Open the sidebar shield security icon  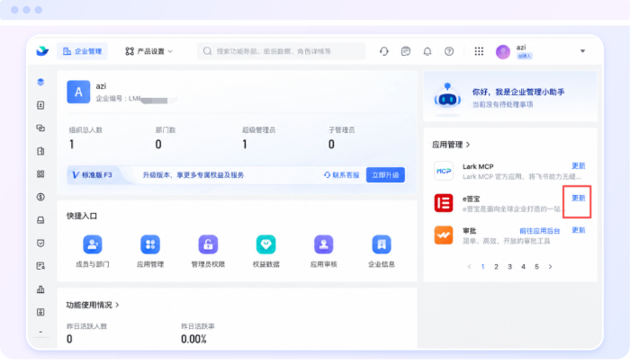(x=40, y=243)
